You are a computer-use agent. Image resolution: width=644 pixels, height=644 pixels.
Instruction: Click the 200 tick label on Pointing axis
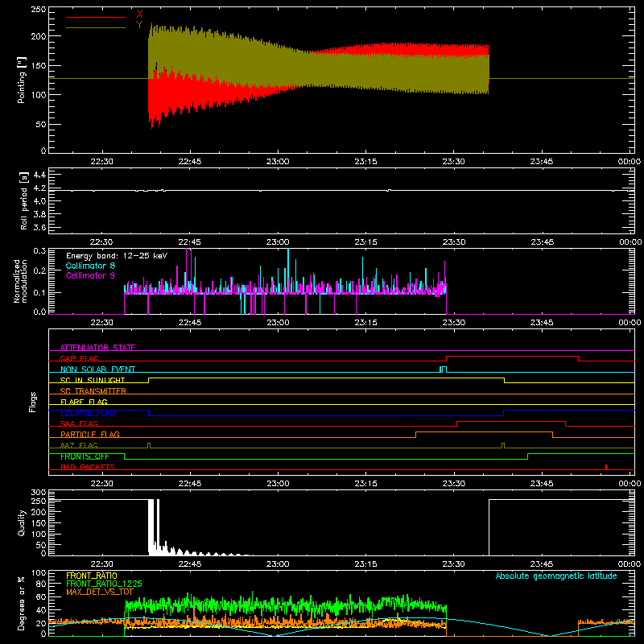pos(39,36)
